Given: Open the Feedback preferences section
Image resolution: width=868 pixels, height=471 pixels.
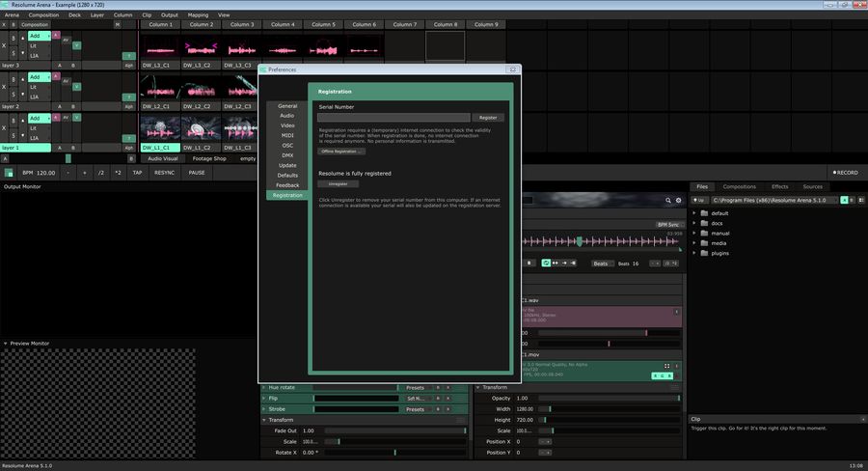Looking at the screenshot, I should [x=287, y=185].
